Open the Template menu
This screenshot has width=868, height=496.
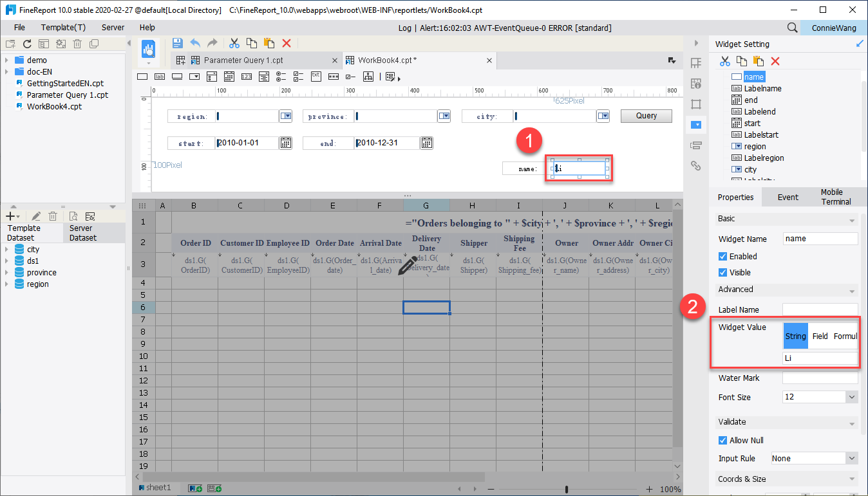[63, 28]
